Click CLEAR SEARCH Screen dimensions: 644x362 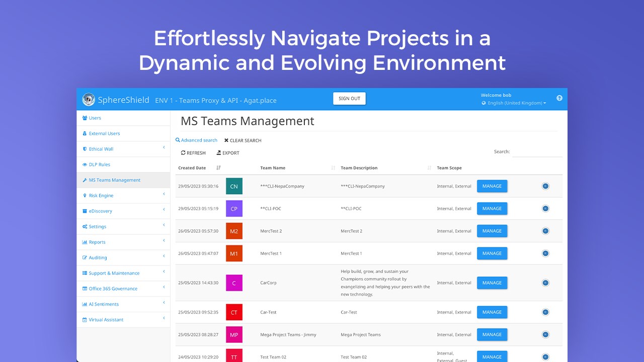click(x=243, y=141)
